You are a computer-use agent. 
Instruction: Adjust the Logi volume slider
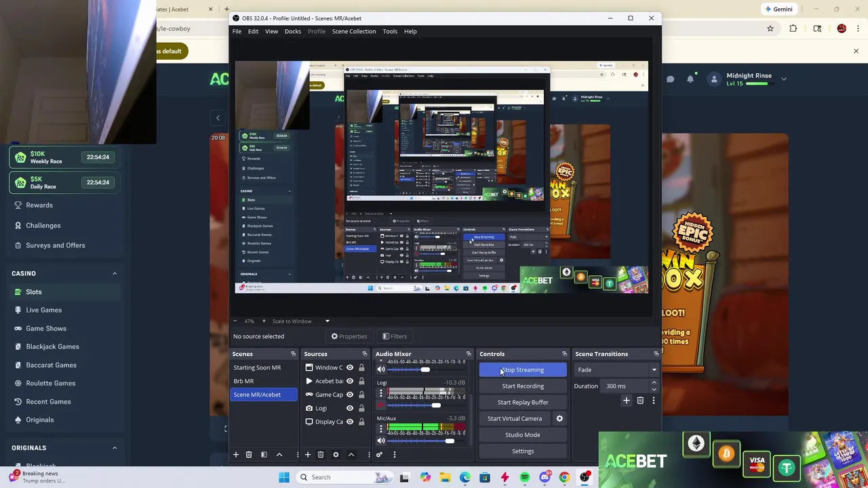pyautogui.click(x=436, y=405)
